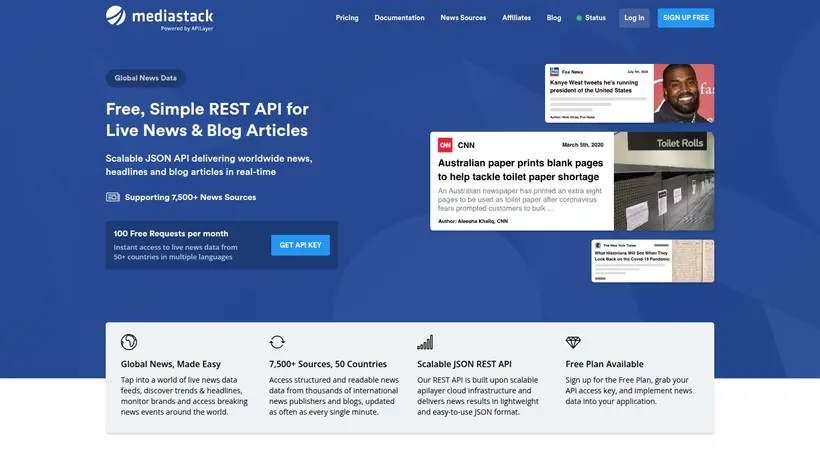Click SIGN UP FREE button

686,18
